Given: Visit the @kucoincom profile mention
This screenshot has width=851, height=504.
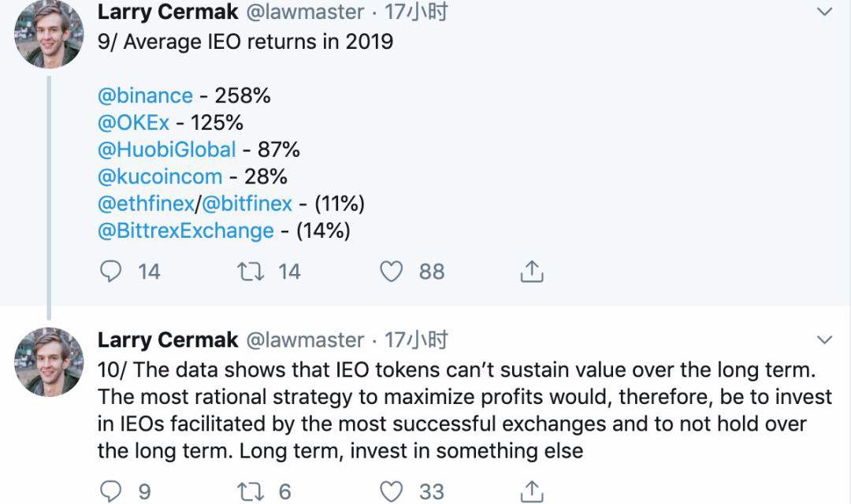Looking at the screenshot, I should click(x=159, y=176).
